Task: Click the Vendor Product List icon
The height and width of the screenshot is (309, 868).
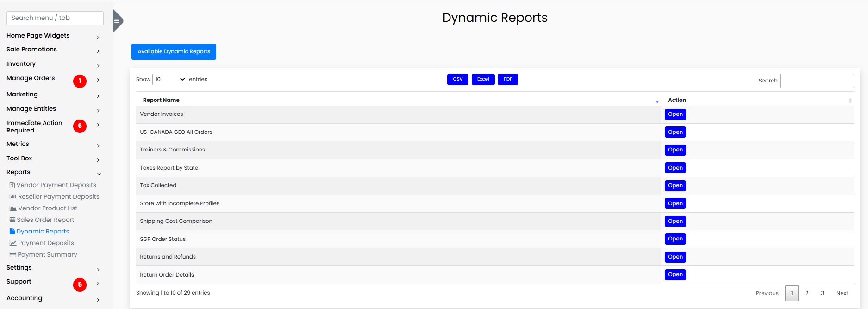Action: pyautogui.click(x=13, y=208)
